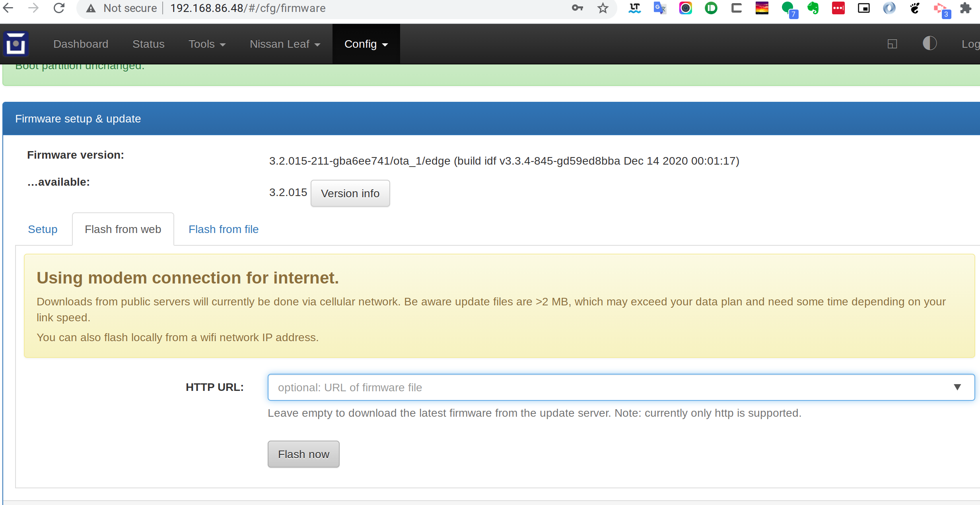Open the Google Translate extension icon
This screenshot has height=505, width=980.
click(x=660, y=8)
